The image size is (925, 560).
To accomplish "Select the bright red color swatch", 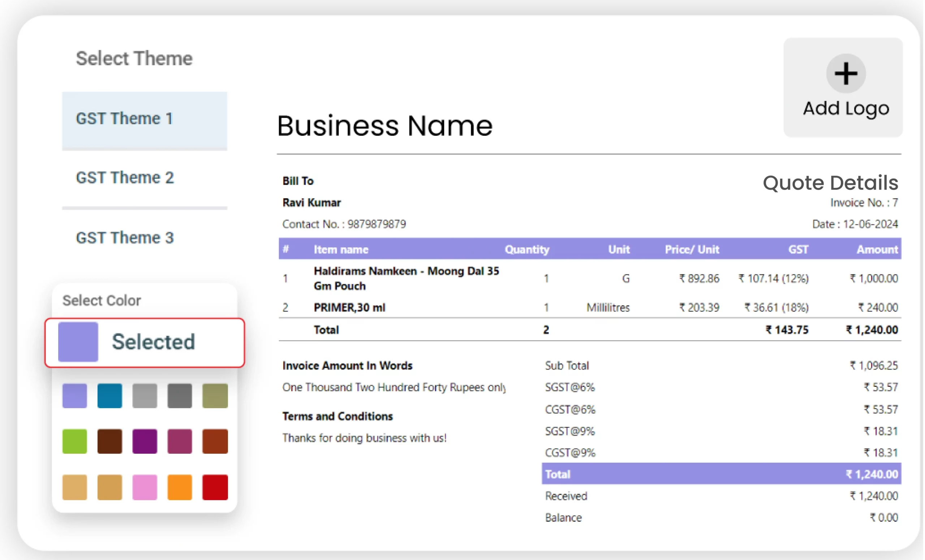I will tap(215, 487).
